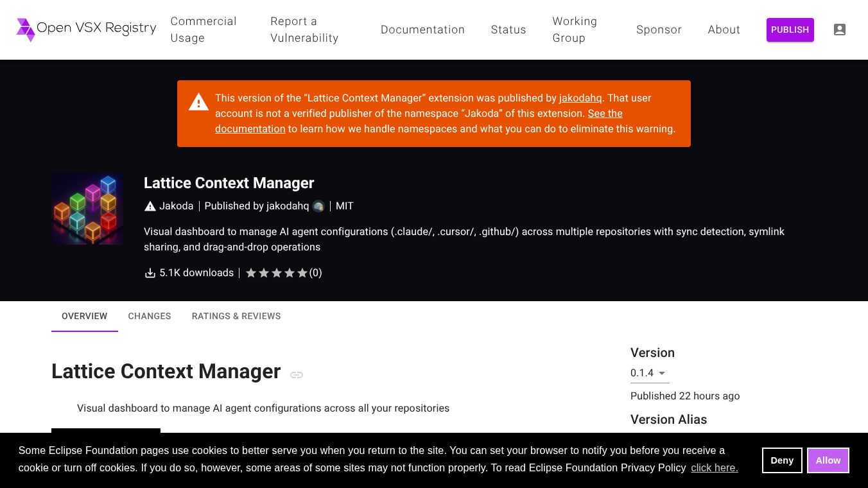
Task: Open Report a Vulnerability page
Action: pos(304,30)
